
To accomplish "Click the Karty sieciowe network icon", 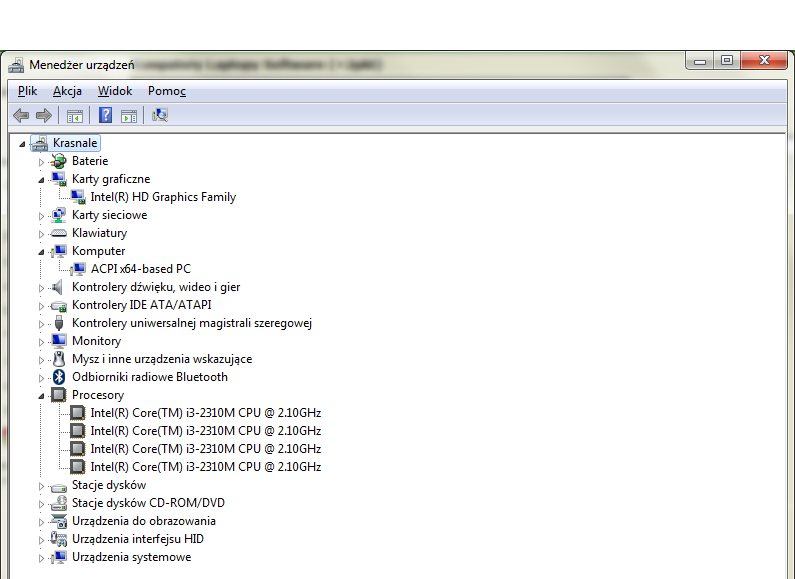I will [59, 215].
